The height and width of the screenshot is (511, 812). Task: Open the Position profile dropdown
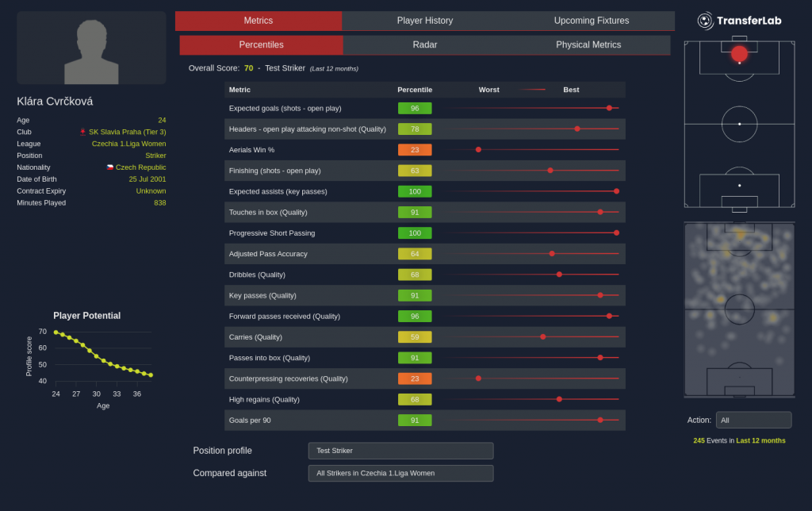click(400, 451)
